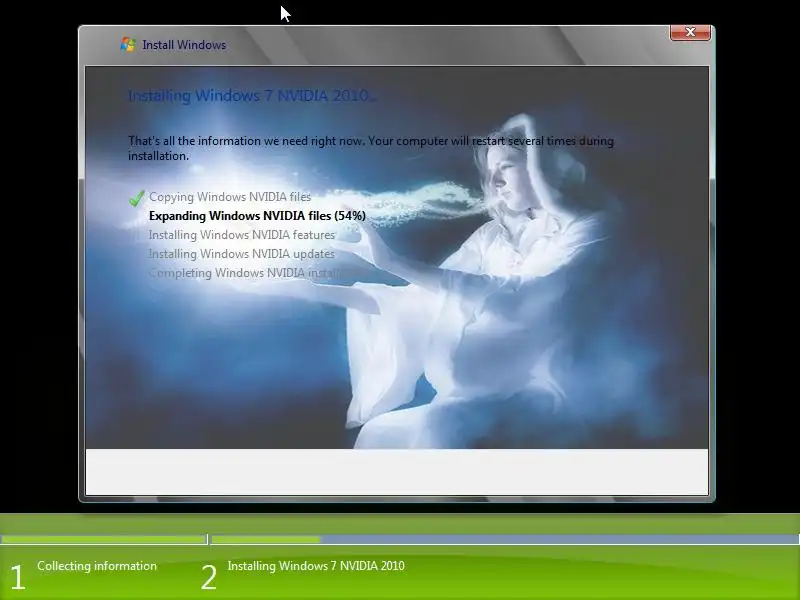Screen dimensions: 800x600
Task: Click the Installing Windows stage progress bar
Action: pos(505,539)
